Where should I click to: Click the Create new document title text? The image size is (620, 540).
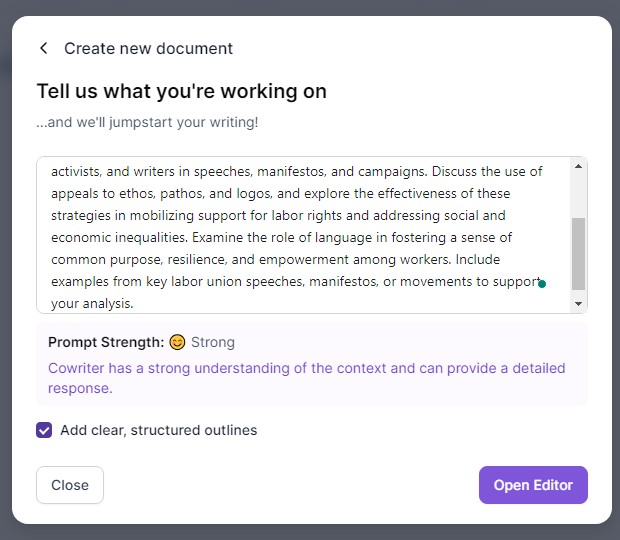tap(148, 49)
